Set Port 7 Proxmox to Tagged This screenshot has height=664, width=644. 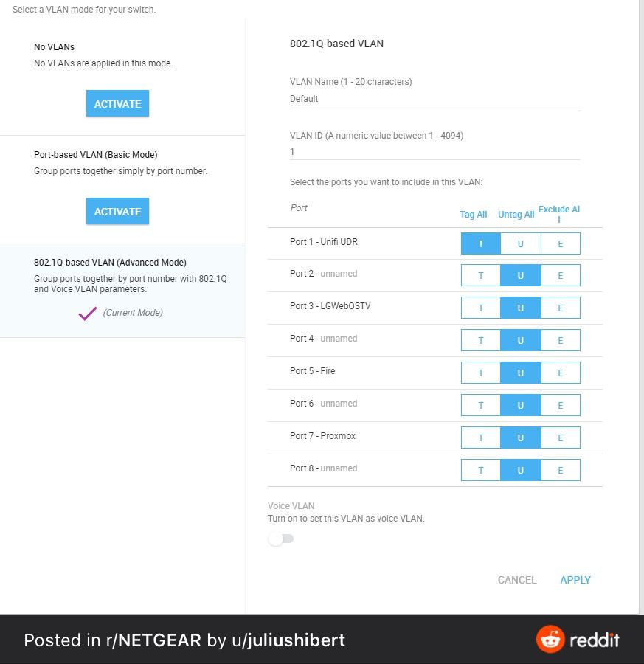point(481,438)
